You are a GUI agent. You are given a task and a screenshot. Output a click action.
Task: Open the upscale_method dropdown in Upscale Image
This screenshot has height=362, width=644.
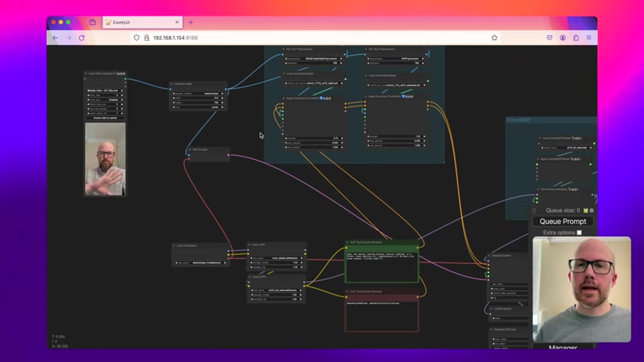[198, 94]
